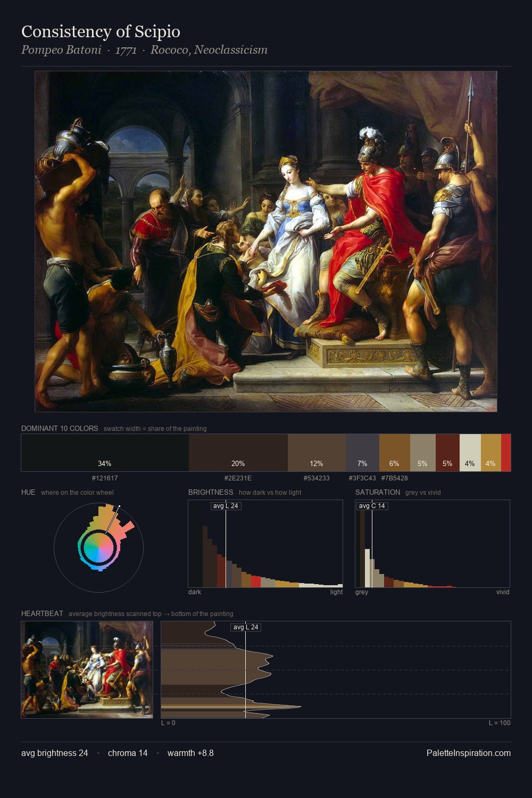
Task: Select the 6% ochre brown swatch
Action: coord(394,453)
